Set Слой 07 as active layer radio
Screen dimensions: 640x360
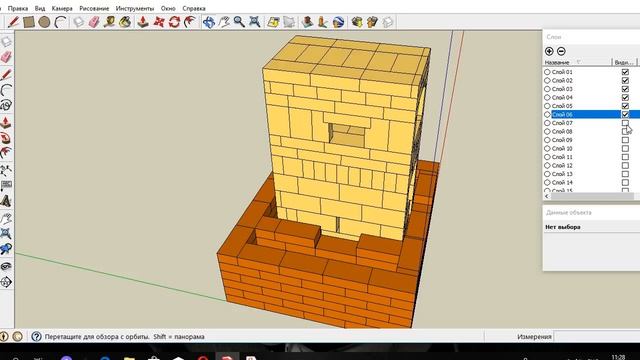547,123
